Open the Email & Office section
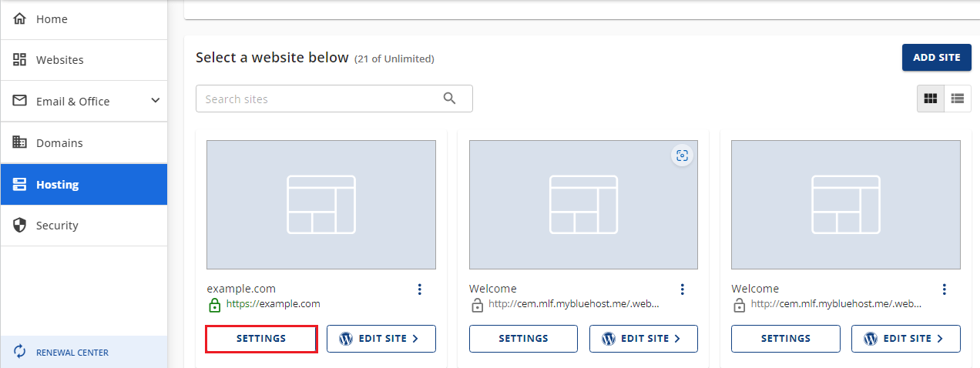 [83, 101]
